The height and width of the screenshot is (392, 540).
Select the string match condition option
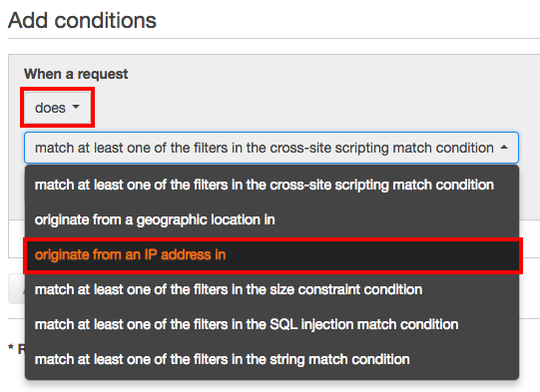pos(272,360)
